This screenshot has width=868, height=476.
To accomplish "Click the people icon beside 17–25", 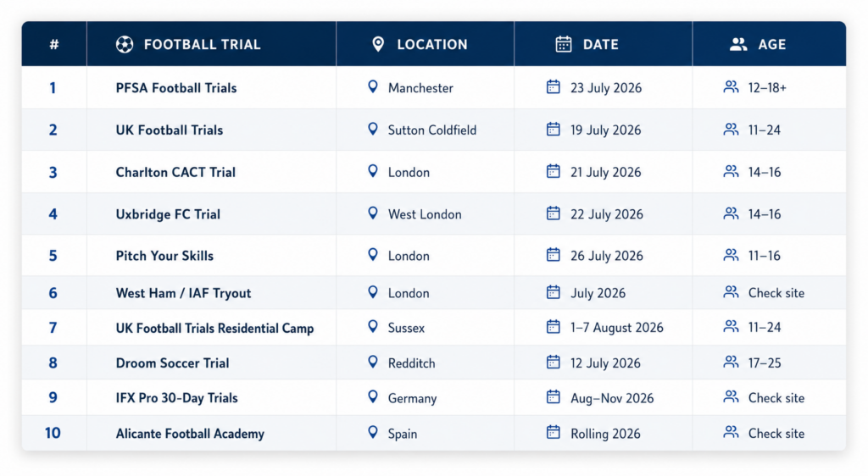I will coord(731,363).
